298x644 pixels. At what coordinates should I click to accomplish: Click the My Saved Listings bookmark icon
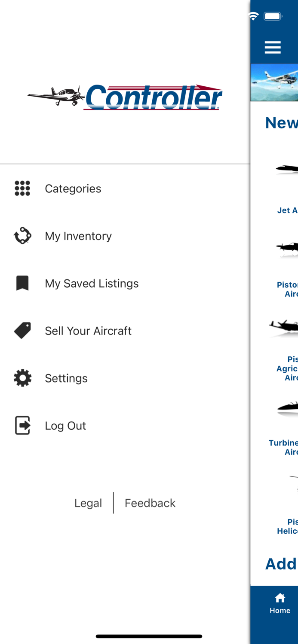pyautogui.click(x=22, y=283)
